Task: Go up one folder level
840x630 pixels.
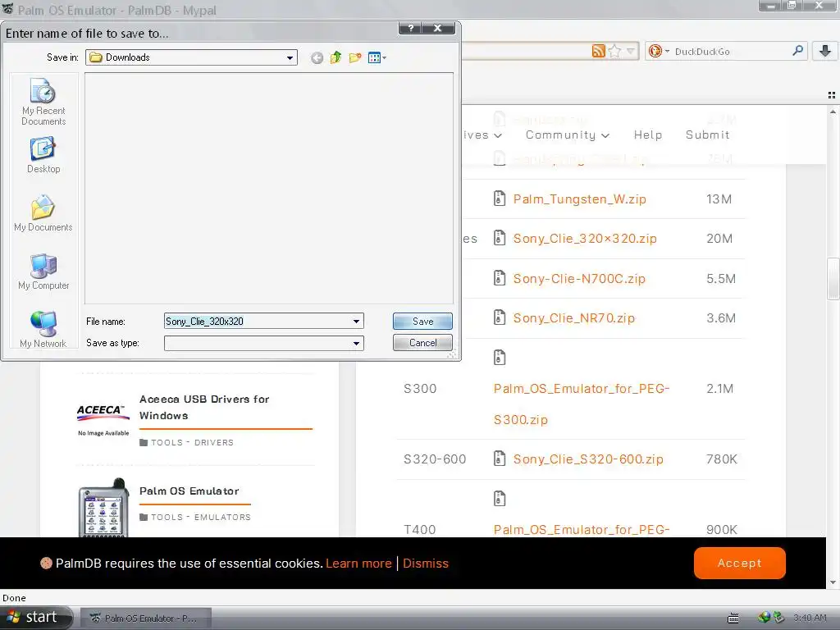Action: (336, 57)
